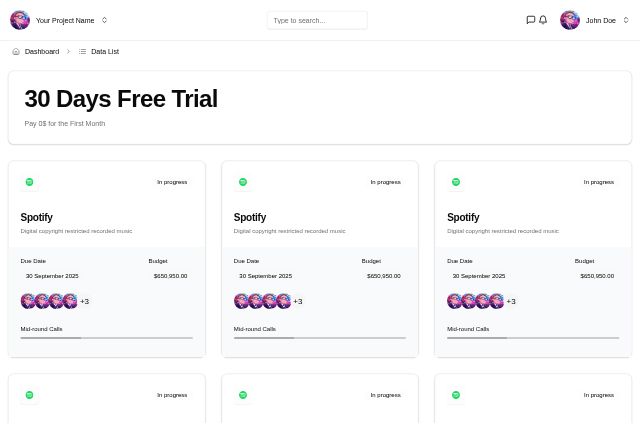Open the notifications bell
Image resolution: width=640 pixels, height=424 pixels.
pyautogui.click(x=543, y=20)
